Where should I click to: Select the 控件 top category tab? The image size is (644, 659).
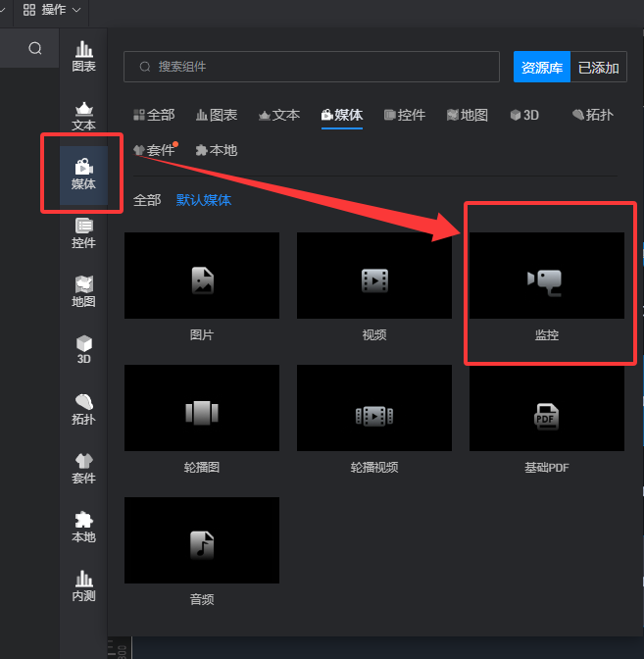405,115
